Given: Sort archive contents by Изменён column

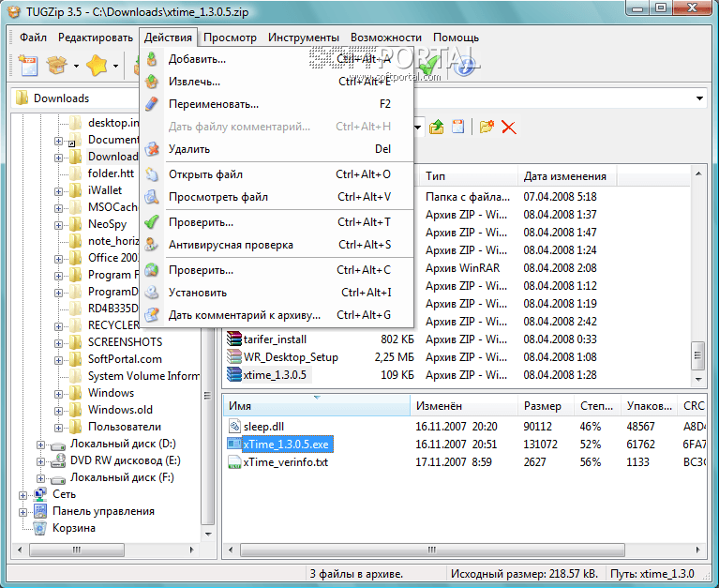Looking at the screenshot, I should coord(464,405).
